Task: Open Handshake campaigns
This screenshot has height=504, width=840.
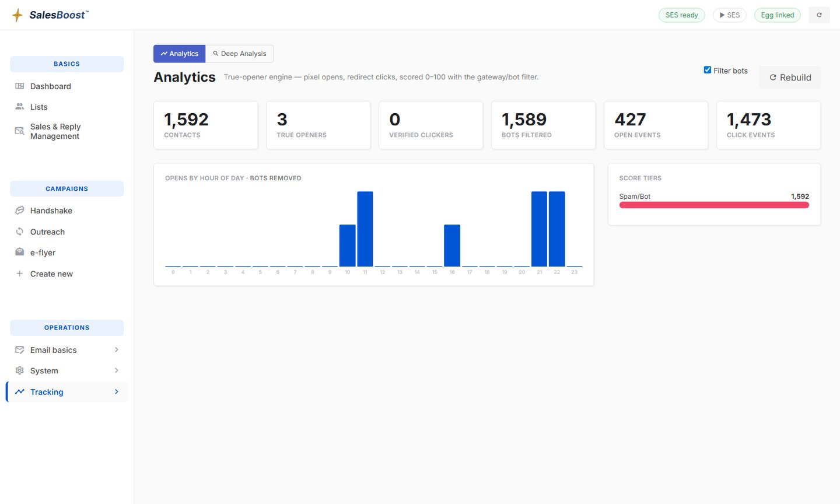Action: [66, 211]
